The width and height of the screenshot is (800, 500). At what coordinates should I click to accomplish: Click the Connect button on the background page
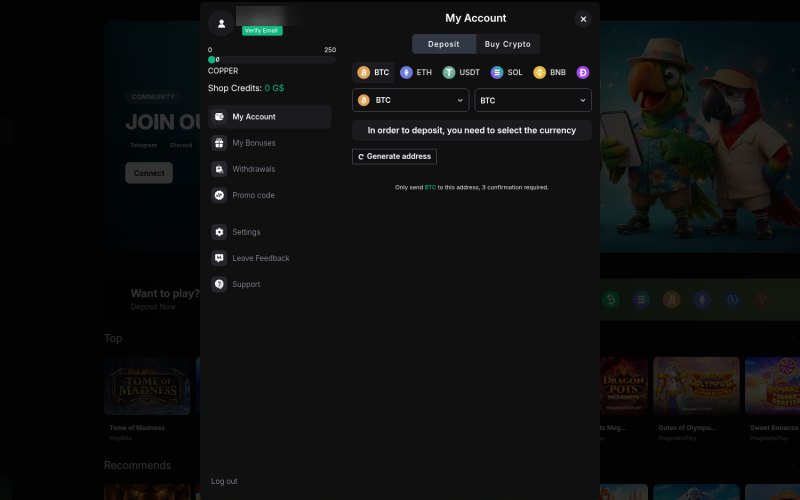tap(149, 173)
